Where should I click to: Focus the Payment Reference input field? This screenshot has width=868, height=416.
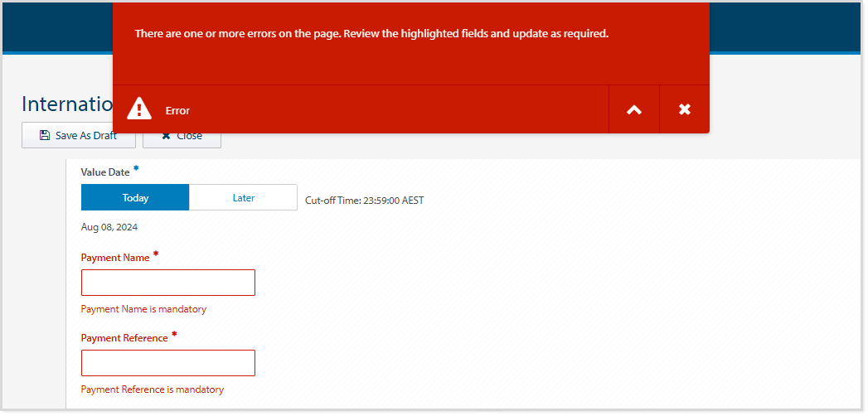[168, 363]
